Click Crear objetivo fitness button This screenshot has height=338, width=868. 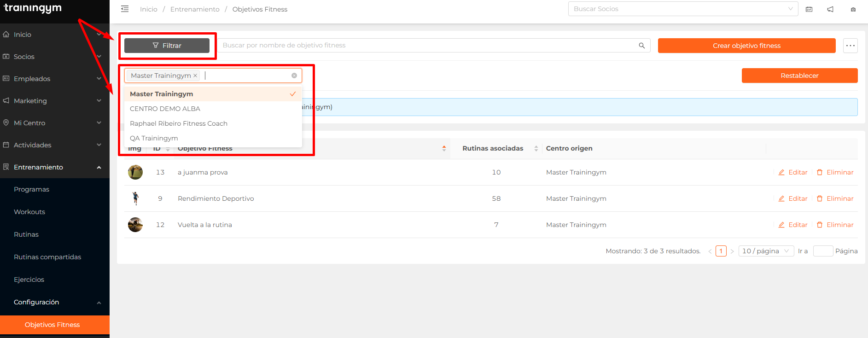click(746, 46)
